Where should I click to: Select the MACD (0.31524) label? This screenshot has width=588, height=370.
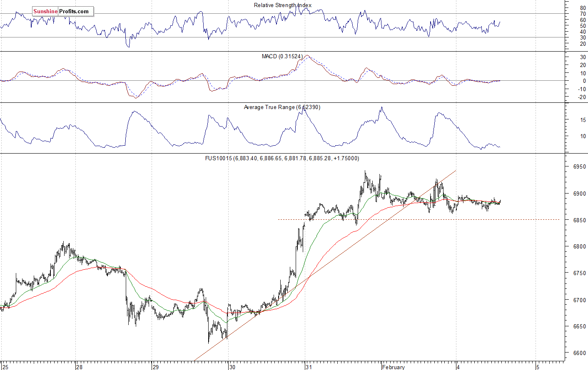(282, 56)
